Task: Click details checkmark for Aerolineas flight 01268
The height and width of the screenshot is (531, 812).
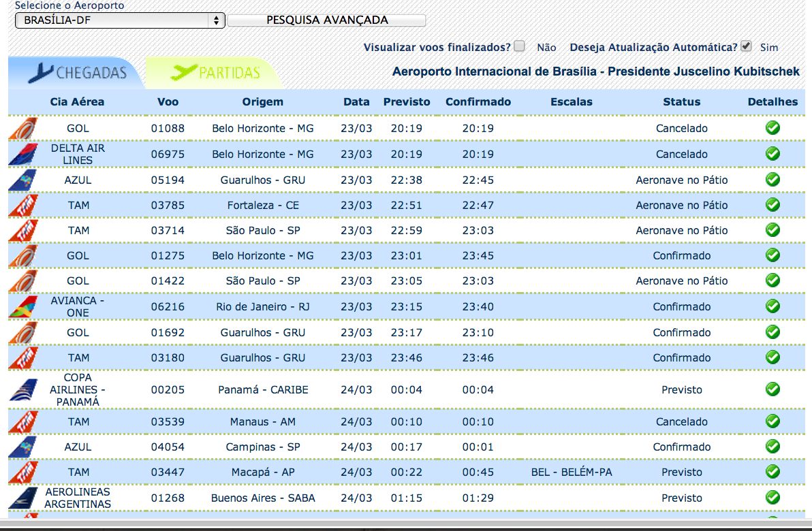Action: tap(772, 498)
